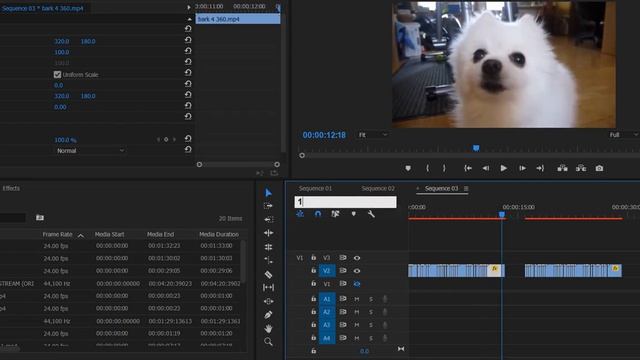Click the Extract button in Program monitor
The height and width of the screenshot is (360, 640).
click(x=581, y=168)
